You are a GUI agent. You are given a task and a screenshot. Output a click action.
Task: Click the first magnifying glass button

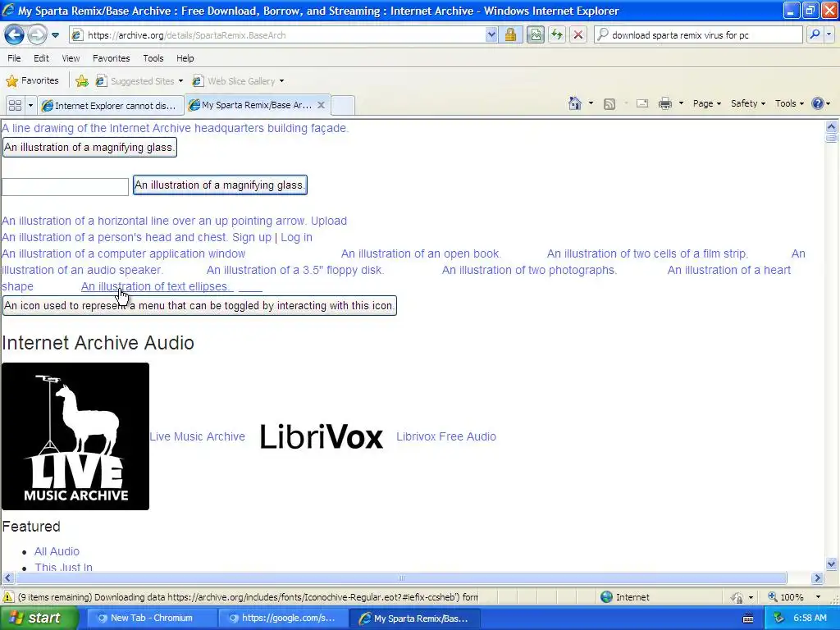pyautogui.click(x=89, y=148)
